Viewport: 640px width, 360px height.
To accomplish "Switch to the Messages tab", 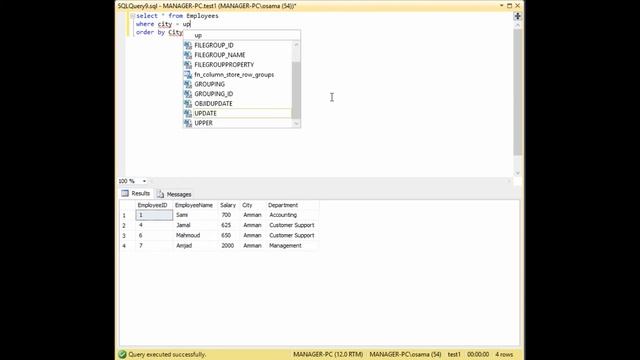I will tap(174, 194).
